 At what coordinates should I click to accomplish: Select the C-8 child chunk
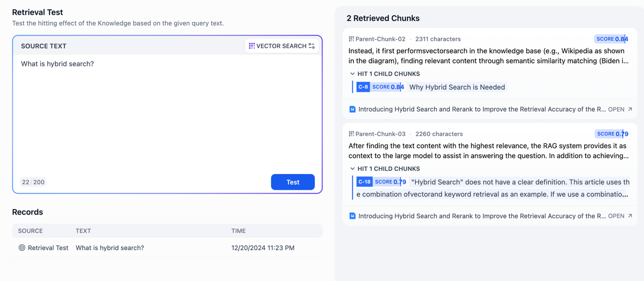tap(363, 87)
